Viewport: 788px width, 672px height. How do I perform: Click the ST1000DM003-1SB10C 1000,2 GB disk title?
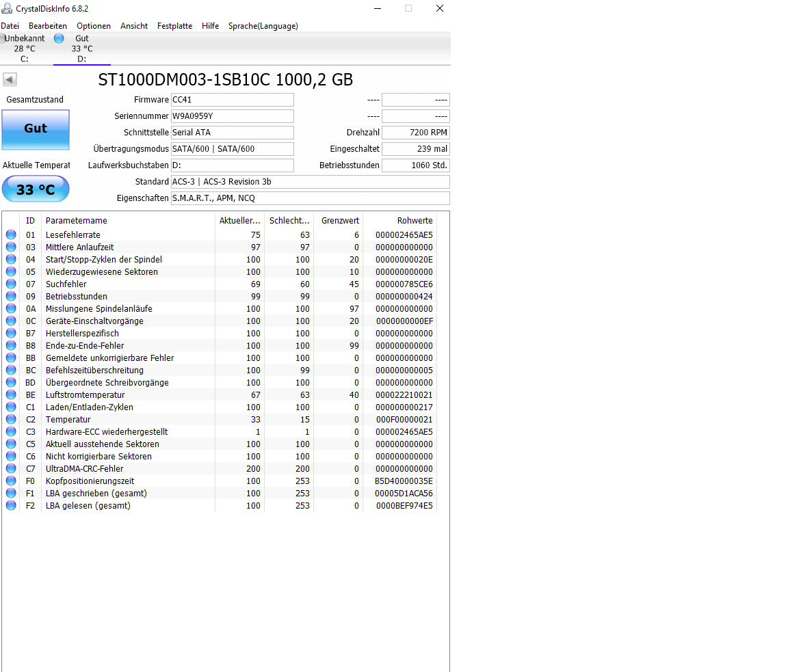(x=225, y=79)
